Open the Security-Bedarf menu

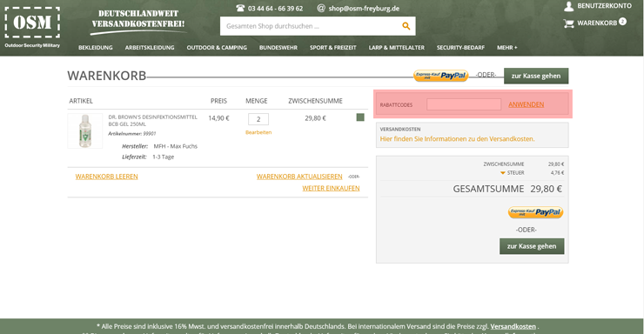pyautogui.click(x=460, y=48)
